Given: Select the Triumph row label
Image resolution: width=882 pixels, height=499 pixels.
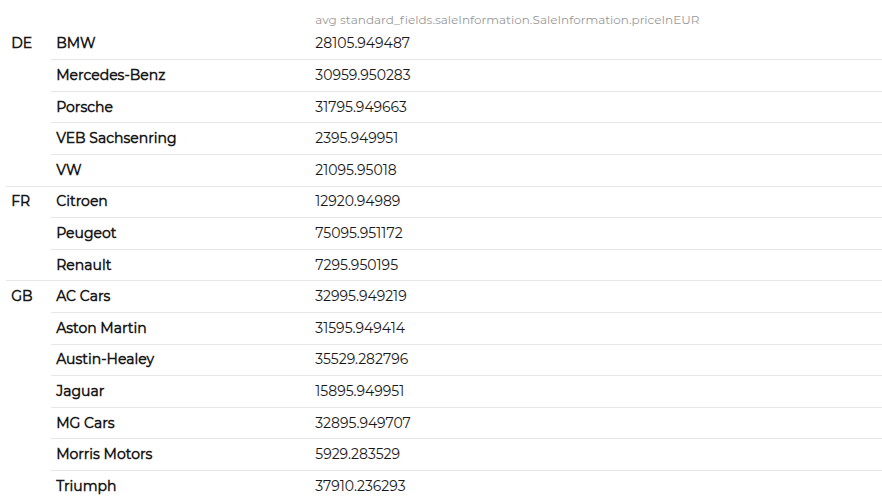Looking at the screenshot, I should [86, 486].
